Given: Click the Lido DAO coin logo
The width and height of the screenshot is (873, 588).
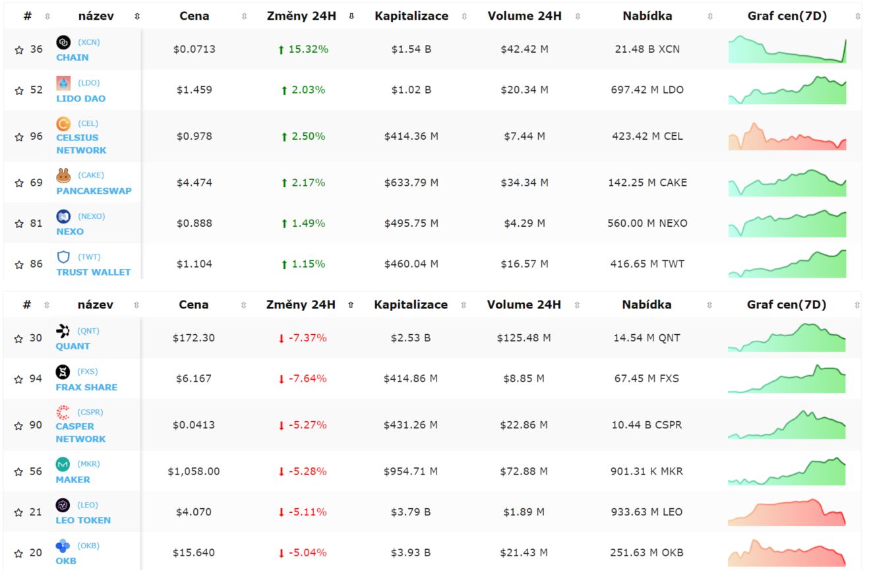Looking at the screenshot, I should [63, 83].
